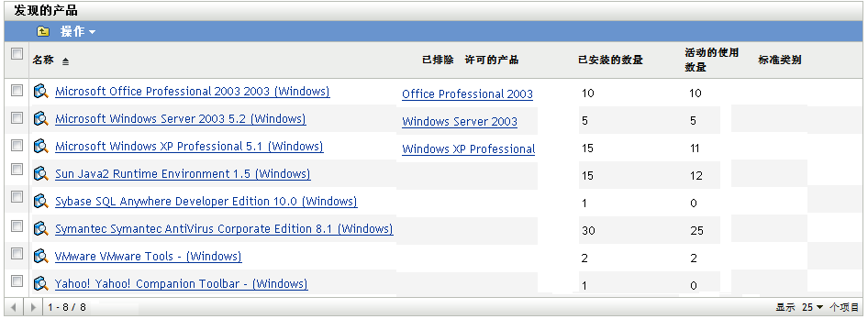Open Sybase SQL Anywhere Developer Edition 10.0 link
The height and width of the screenshot is (330, 868).
click(x=206, y=202)
